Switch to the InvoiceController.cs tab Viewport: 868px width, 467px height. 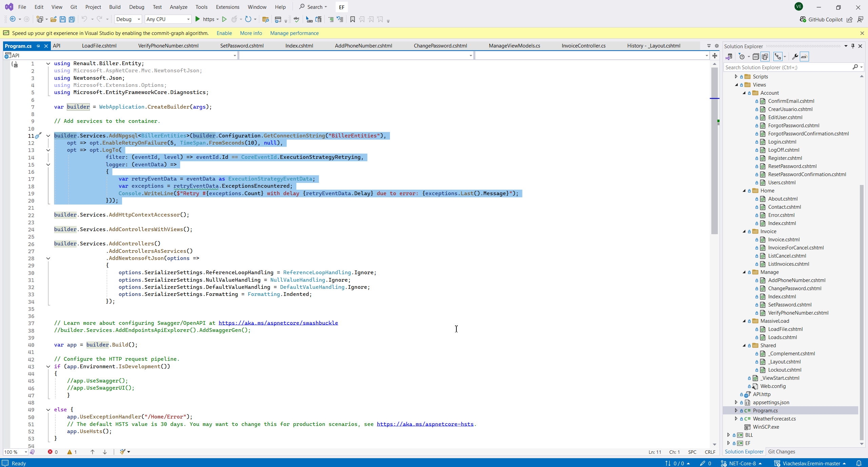[x=583, y=46]
